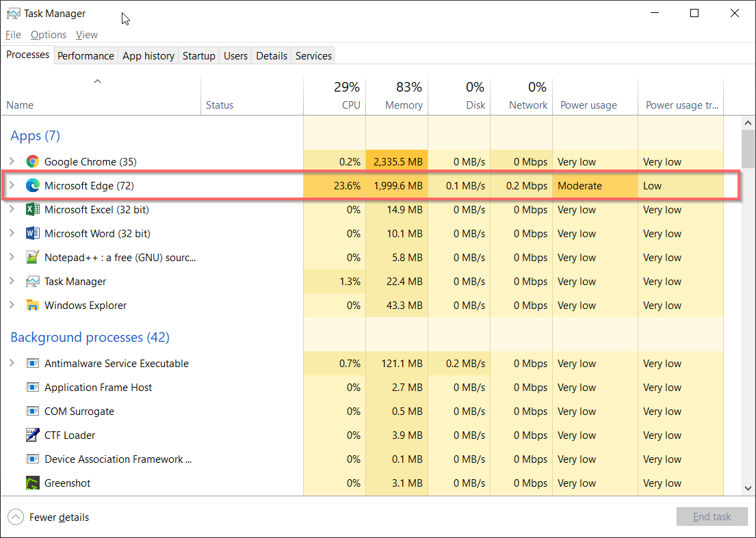Click the Windows Explorer folder icon
The width and height of the screenshot is (756, 538).
[32, 306]
